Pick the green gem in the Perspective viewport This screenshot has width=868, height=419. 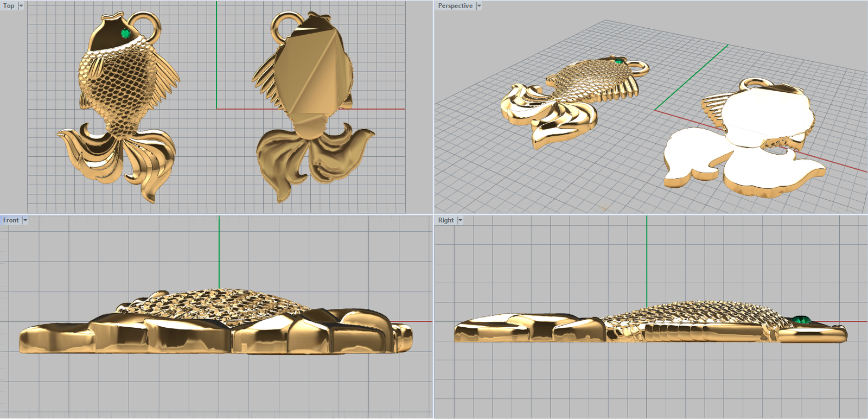coord(618,61)
